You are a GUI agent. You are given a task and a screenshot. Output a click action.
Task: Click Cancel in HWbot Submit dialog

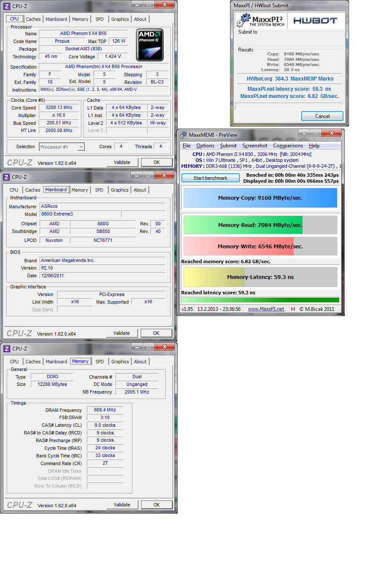322,116
